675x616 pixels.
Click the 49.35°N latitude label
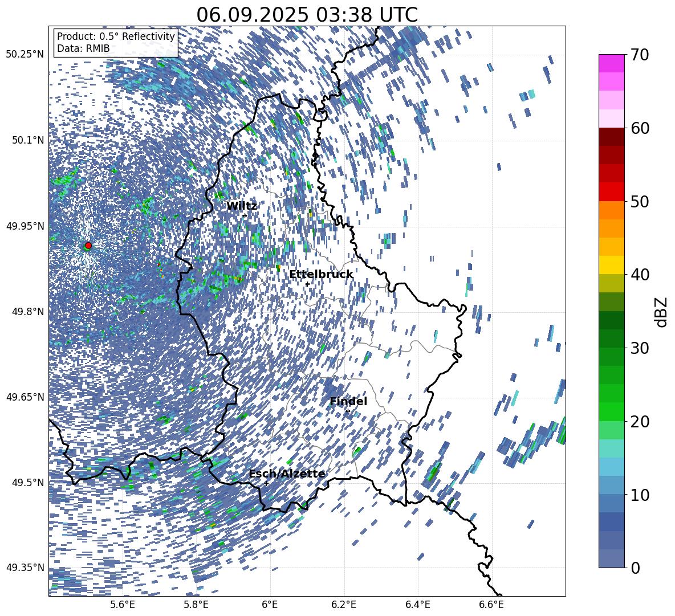pos(25,568)
